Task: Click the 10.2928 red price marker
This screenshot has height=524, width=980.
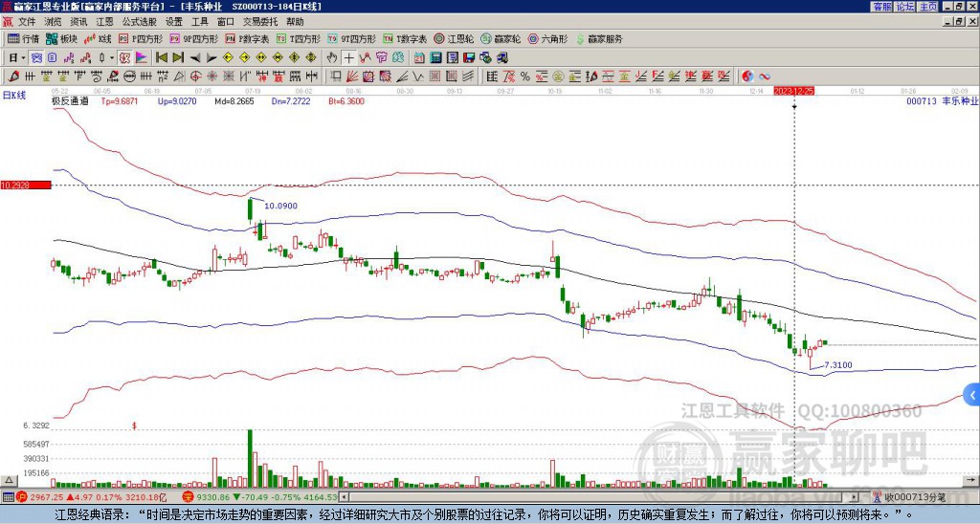Action: pos(26,185)
